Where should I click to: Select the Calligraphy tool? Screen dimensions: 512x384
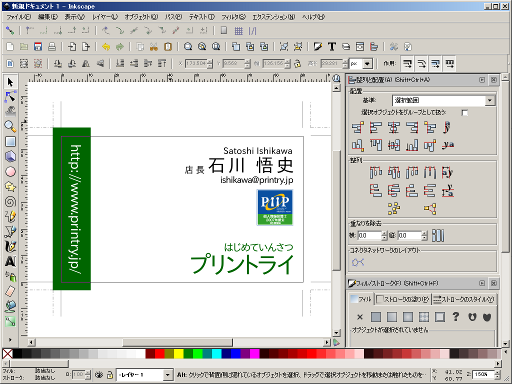click(x=10, y=246)
